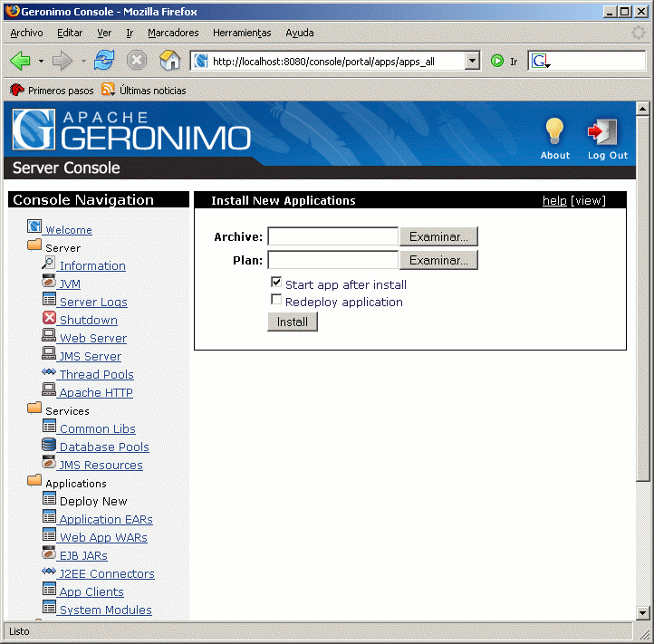Image resolution: width=654 pixels, height=644 pixels.
Task: Open the Editar menu
Action: pos(70,33)
